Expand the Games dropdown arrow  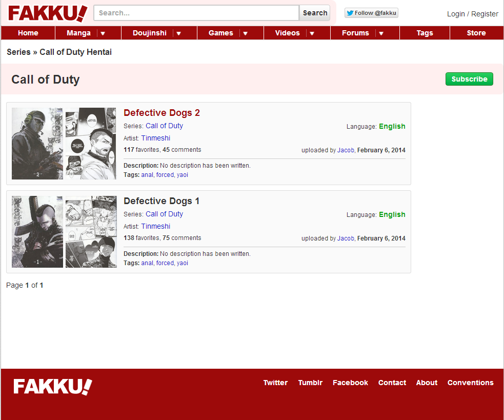(245, 33)
